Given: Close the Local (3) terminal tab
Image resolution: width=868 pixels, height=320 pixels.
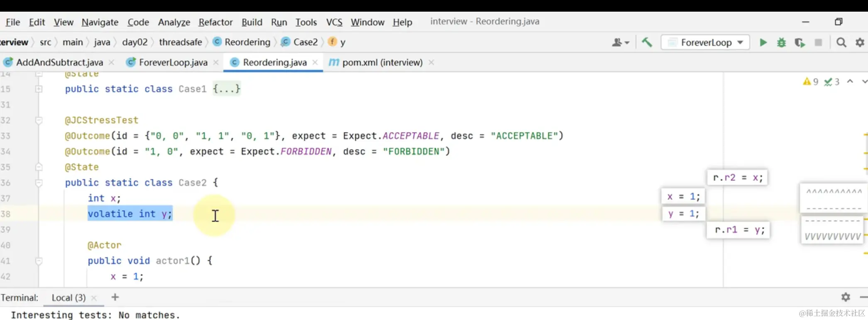Looking at the screenshot, I should pyautogui.click(x=94, y=298).
